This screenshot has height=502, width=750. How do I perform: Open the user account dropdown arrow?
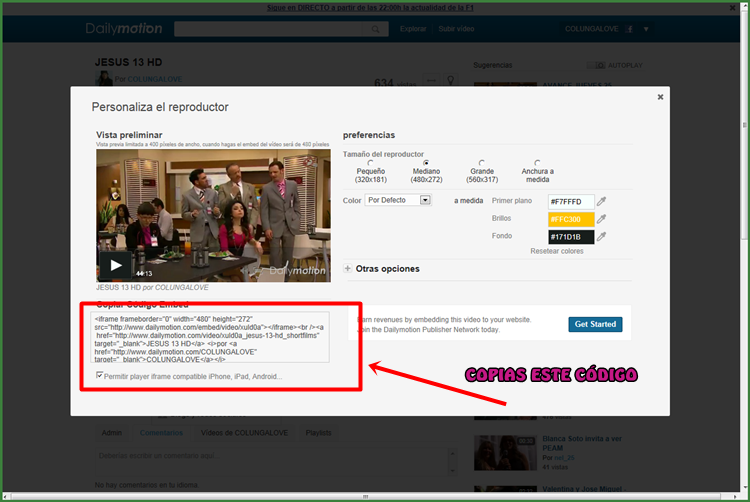point(646,29)
